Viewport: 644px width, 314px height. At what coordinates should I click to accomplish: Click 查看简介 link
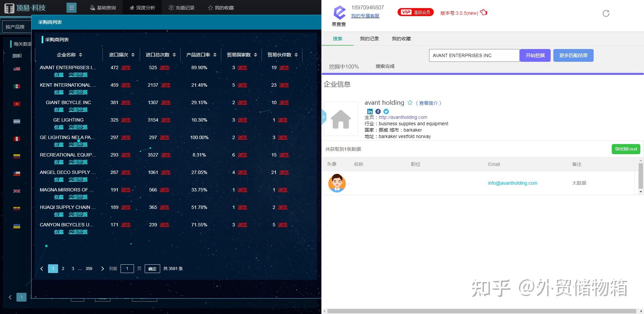pos(428,103)
